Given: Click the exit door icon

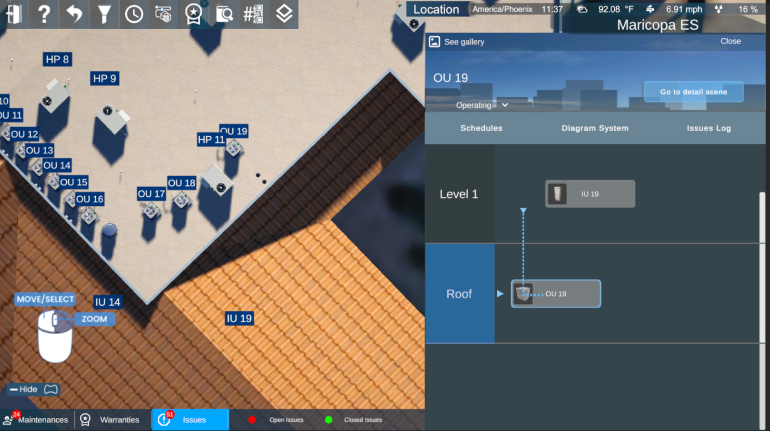Looking at the screenshot, I should point(14,14).
